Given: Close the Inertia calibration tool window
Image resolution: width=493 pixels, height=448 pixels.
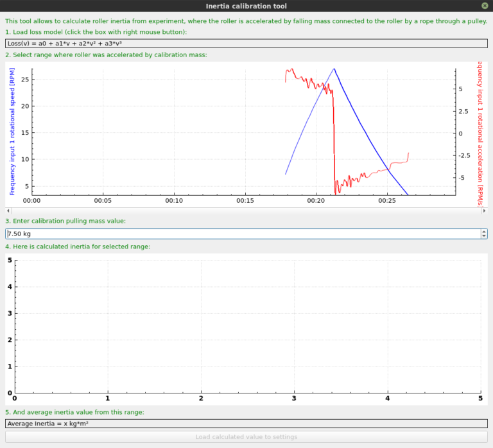Looking at the screenshot, I should coord(483,6).
